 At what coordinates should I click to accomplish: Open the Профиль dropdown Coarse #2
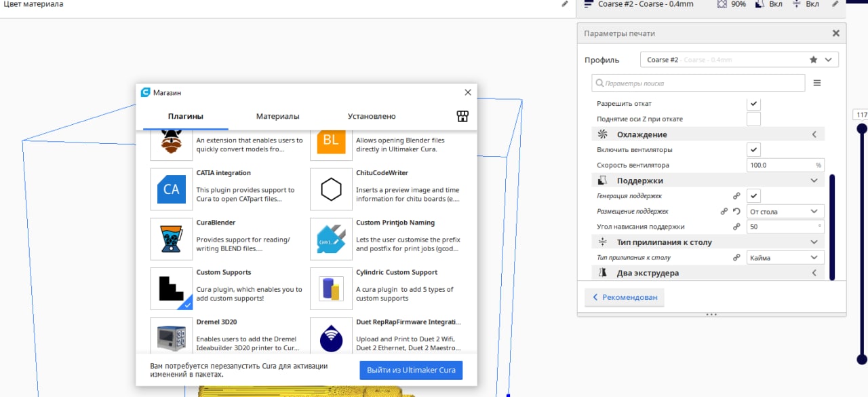739,60
